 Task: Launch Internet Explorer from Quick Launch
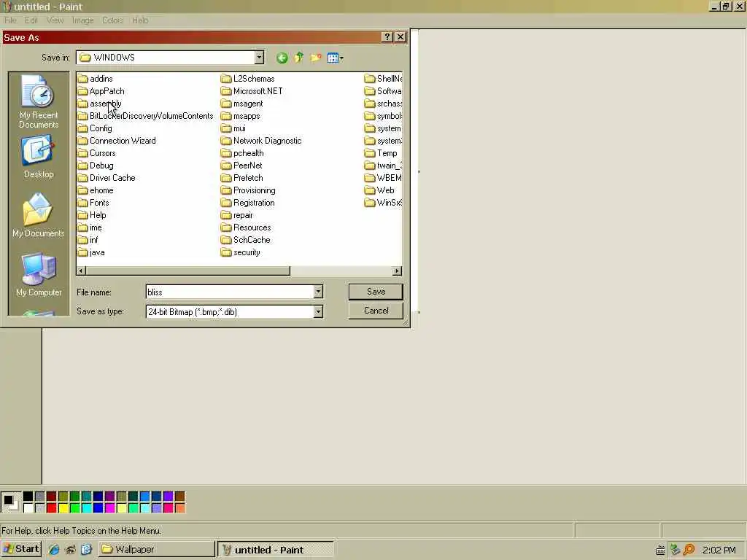tap(54, 550)
